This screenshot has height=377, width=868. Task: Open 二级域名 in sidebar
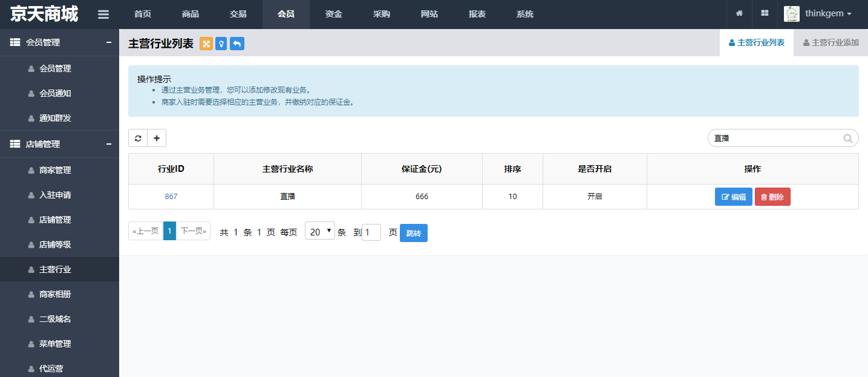[59, 319]
